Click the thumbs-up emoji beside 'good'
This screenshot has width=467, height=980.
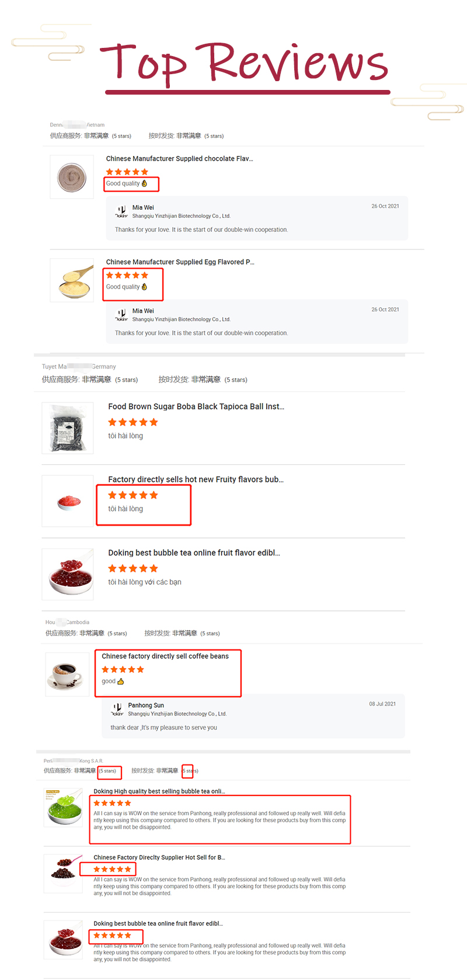(119, 681)
